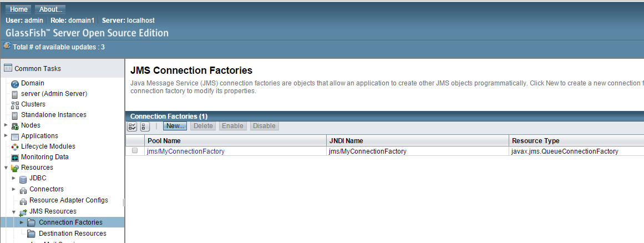Image resolution: width=644 pixels, height=243 pixels.
Task: Click the Applications icon
Action: 15,136
